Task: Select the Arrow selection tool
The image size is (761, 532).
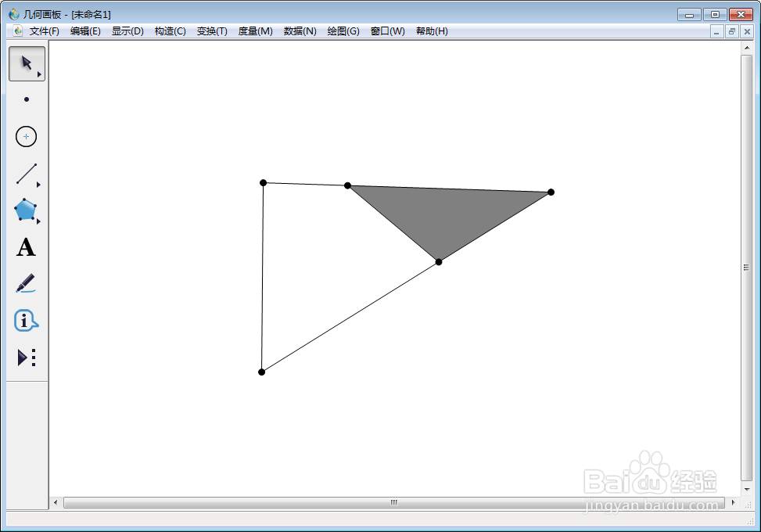Action: pos(27,63)
